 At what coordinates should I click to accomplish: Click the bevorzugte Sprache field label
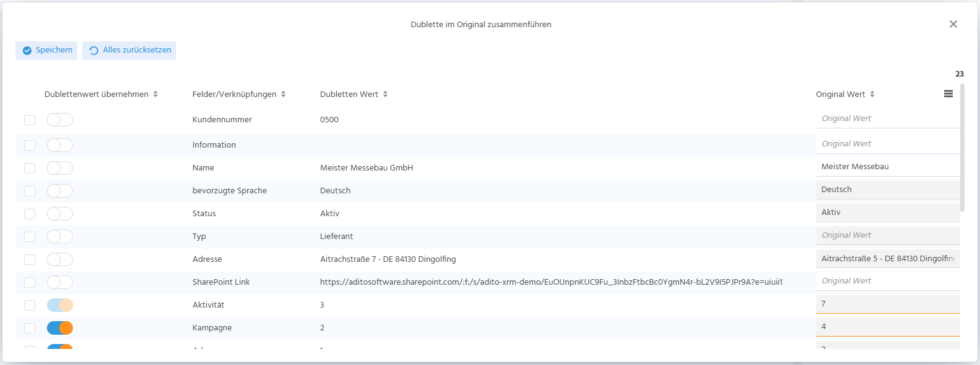pyautogui.click(x=230, y=191)
